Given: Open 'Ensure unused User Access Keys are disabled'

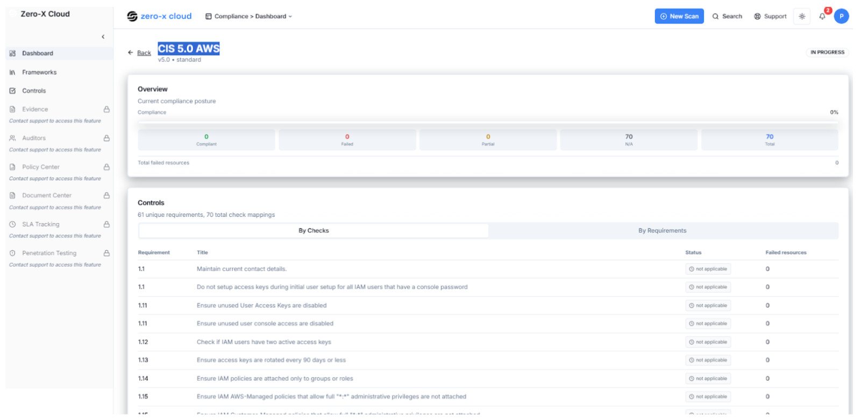Looking at the screenshot, I should click(x=488, y=305).
